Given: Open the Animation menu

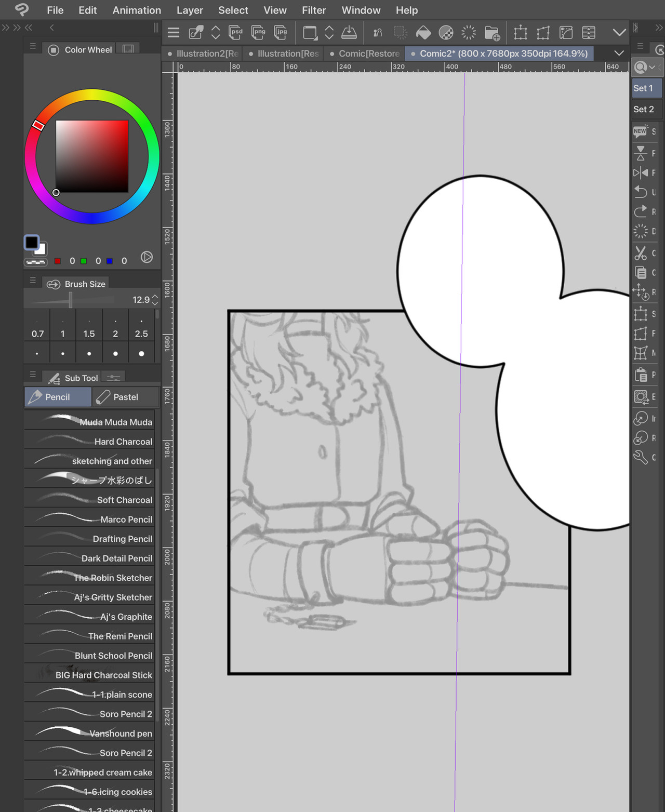Looking at the screenshot, I should [137, 10].
